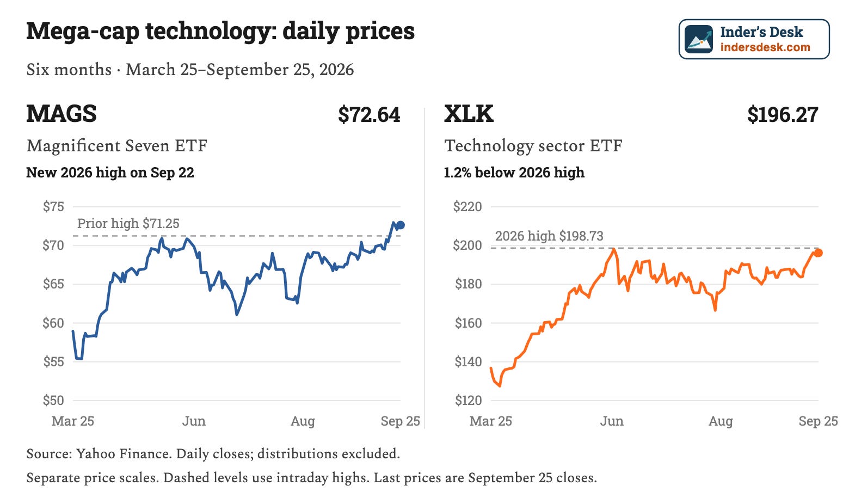Select the XLK ticker heading

click(x=469, y=114)
